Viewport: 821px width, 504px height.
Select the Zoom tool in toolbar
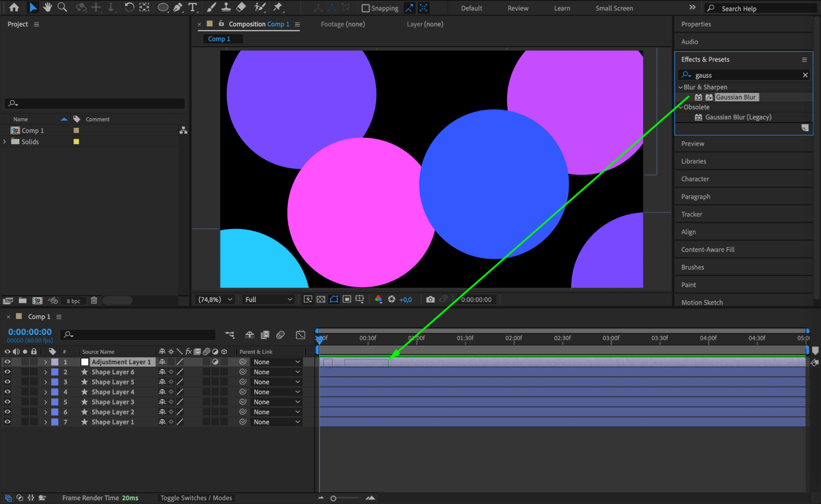[x=62, y=7]
